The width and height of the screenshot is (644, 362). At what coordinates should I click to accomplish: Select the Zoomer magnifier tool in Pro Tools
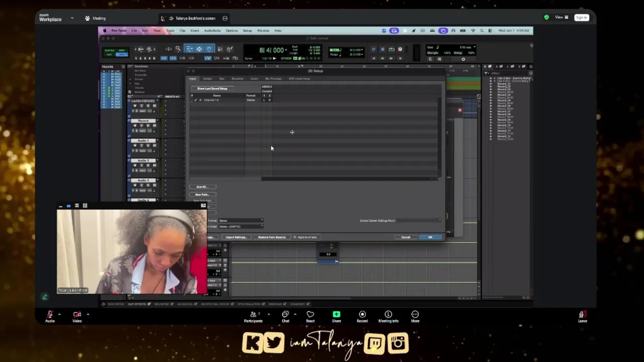point(178,49)
